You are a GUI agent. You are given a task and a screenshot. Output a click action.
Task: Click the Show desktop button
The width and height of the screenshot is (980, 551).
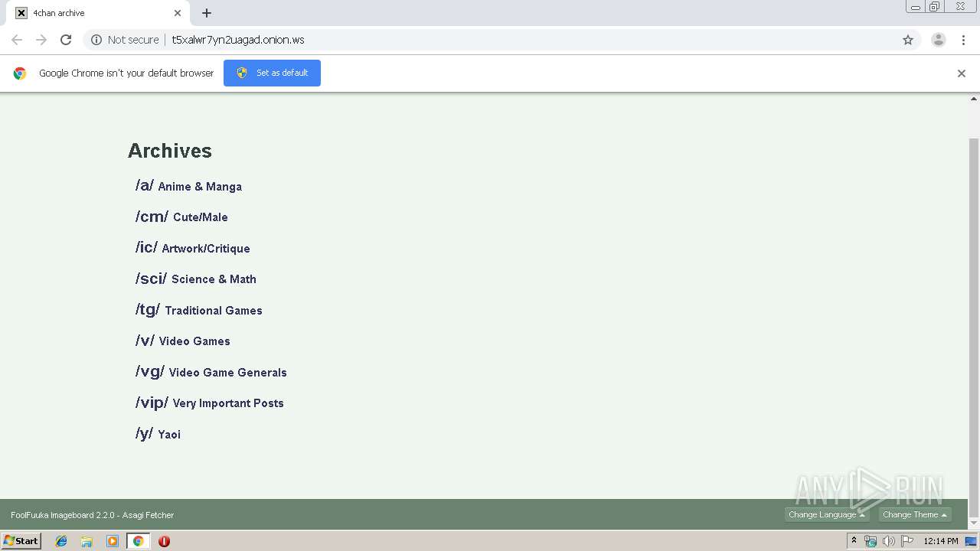[x=972, y=541]
